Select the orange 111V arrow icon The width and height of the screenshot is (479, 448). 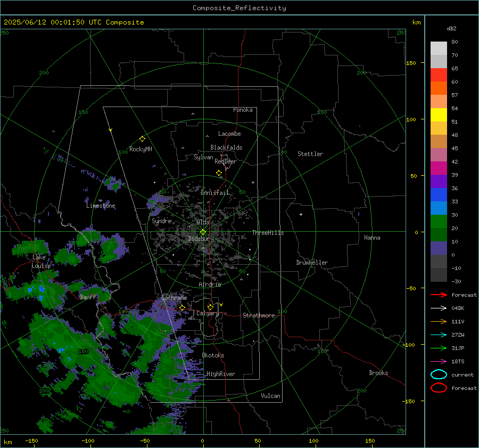point(439,321)
